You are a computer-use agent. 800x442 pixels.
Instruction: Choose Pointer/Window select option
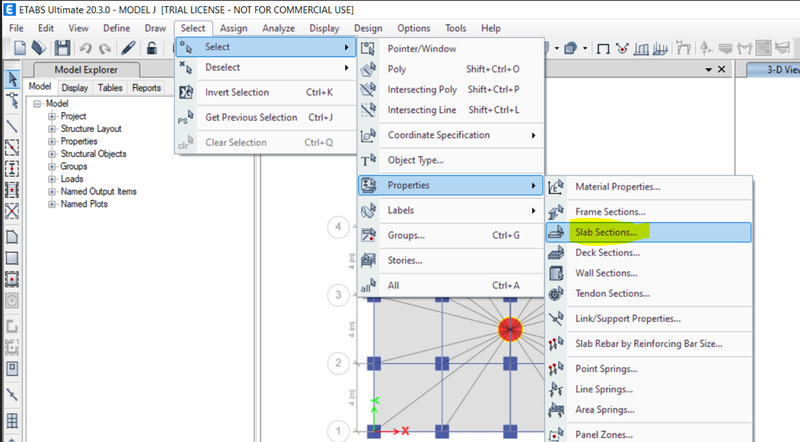click(x=451, y=48)
